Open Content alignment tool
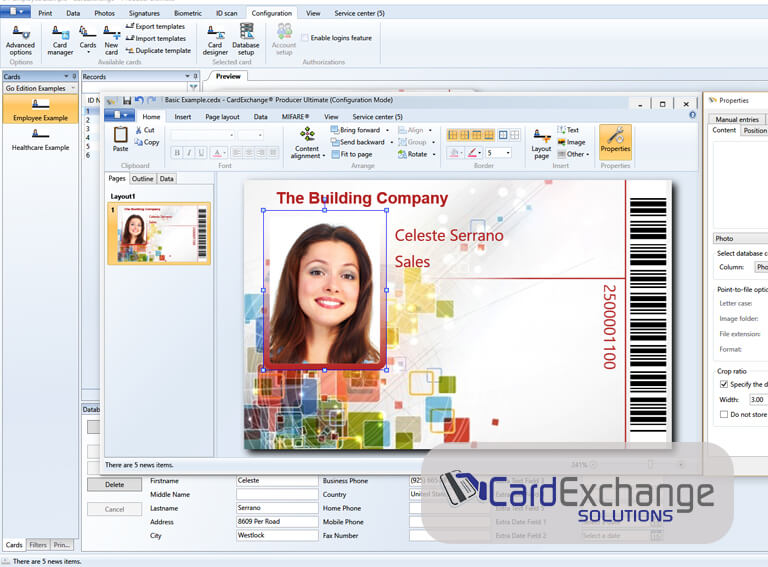 pyautogui.click(x=307, y=142)
